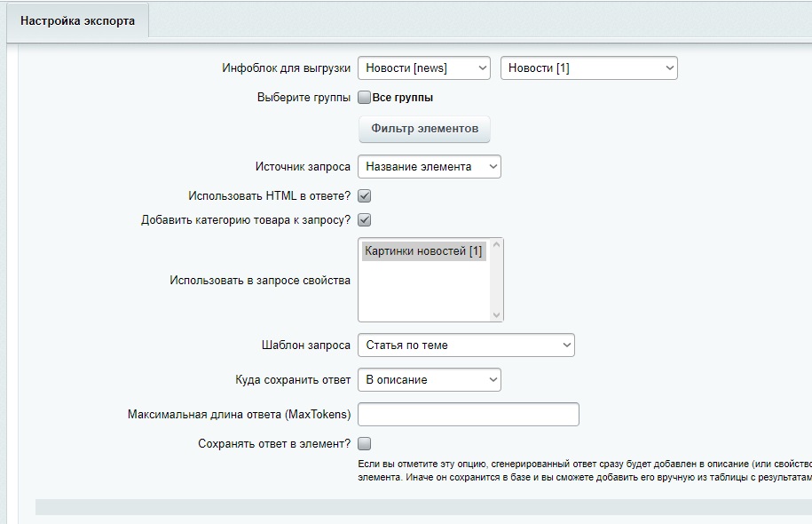Click the down arrow of the properties list scrollbar
Image resolution: width=812 pixels, height=524 pixels.
tap(495, 314)
